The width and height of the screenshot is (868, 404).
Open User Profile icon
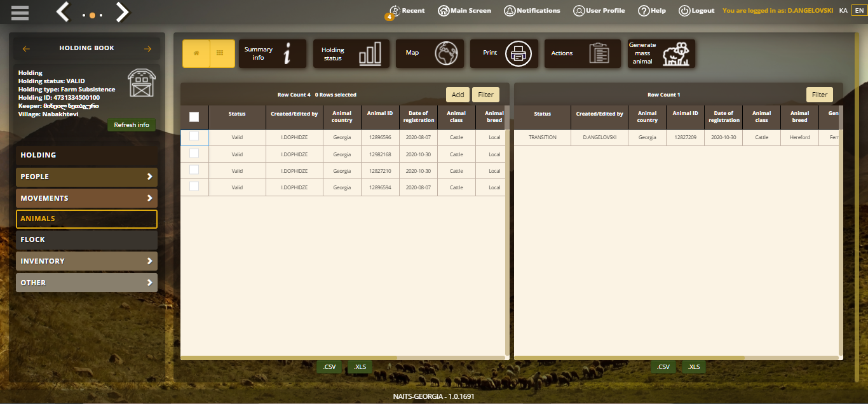tap(579, 11)
